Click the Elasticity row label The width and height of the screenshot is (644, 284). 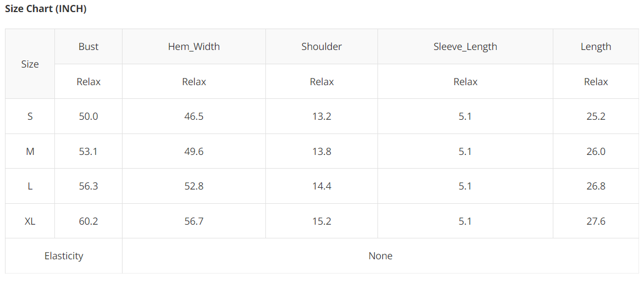point(64,256)
